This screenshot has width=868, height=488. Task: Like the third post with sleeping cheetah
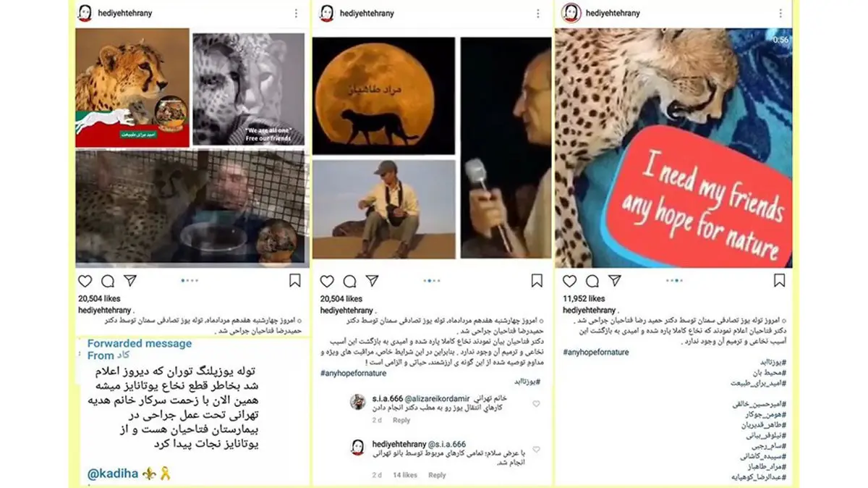coord(570,281)
